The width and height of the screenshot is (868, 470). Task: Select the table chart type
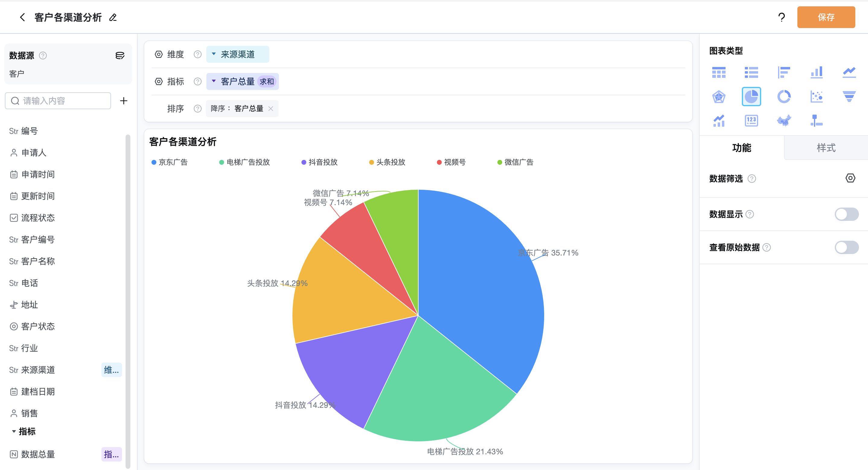coord(719,72)
